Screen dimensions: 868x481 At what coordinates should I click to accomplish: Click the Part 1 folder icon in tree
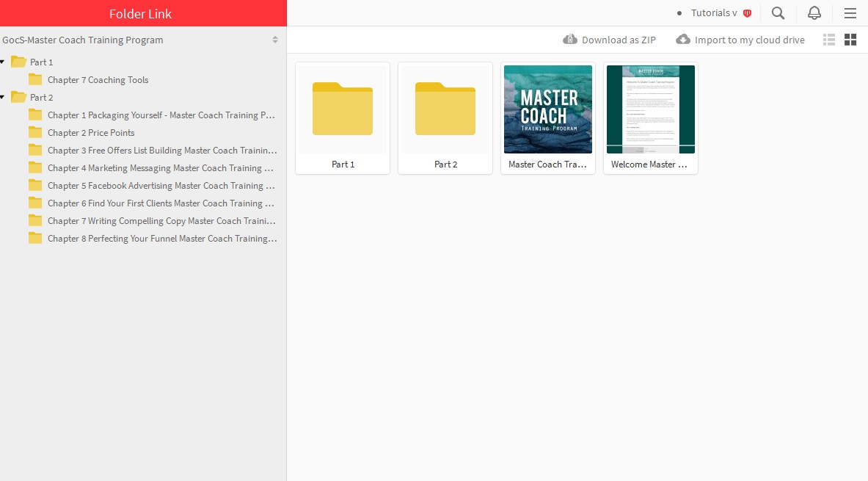pos(18,62)
